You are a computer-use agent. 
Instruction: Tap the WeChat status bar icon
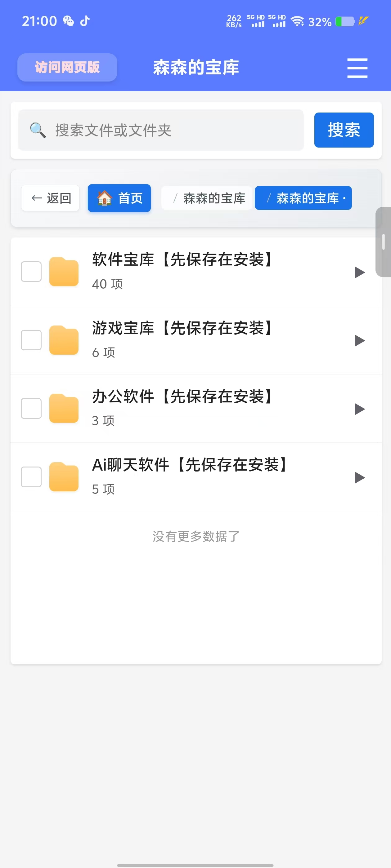coord(69,21)
